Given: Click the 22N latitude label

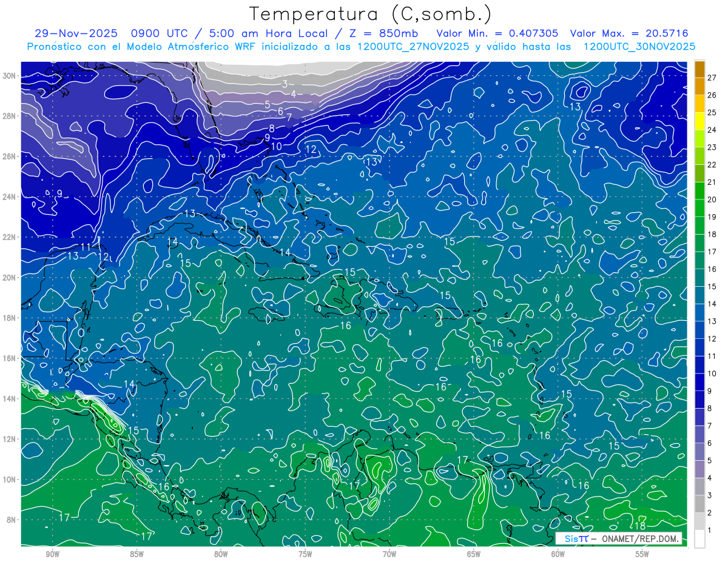Looking at the screenshot, I should tap(10, 237).
